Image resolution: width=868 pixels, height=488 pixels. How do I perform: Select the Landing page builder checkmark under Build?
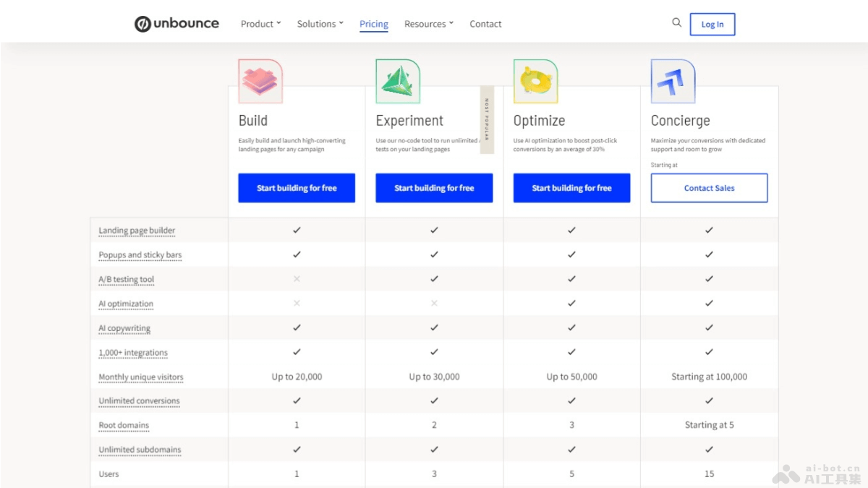[x=297, y=230]
